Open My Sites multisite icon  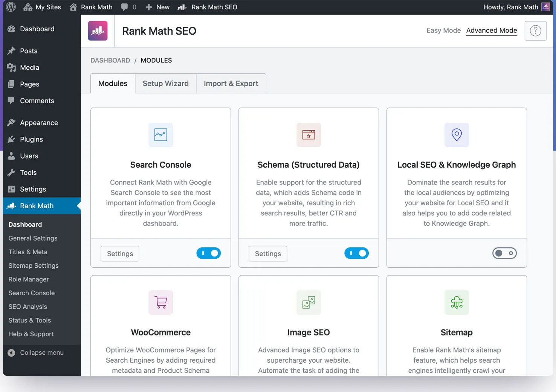(27, 7)
